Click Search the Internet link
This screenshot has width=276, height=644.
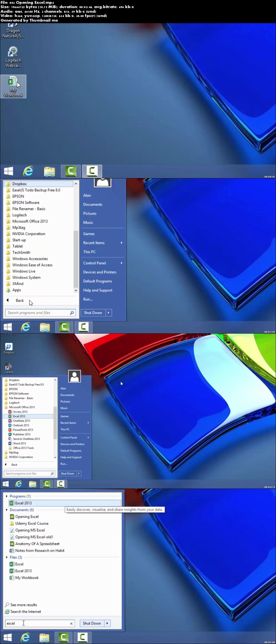pos(23,611)
